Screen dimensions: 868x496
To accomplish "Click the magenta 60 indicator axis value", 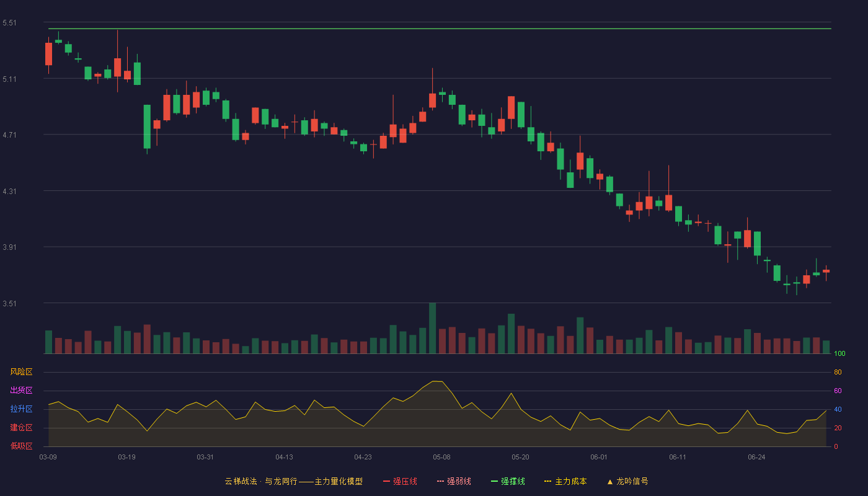I will tap(838, 391).
